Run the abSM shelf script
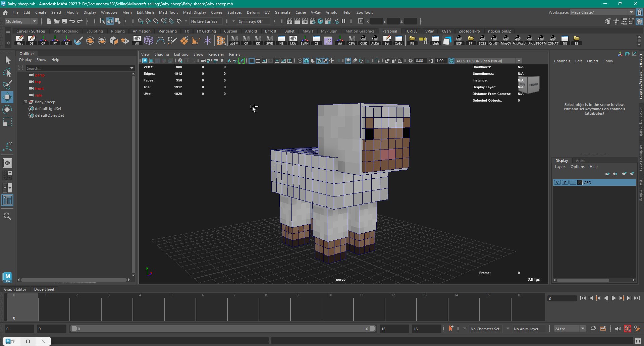Screen dimensions: 644x346 click(234, 40)
